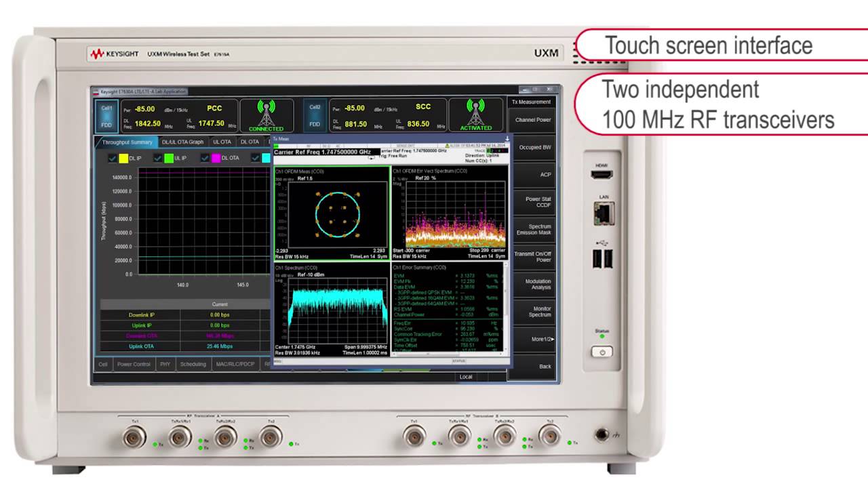Click the magenta DL OTA color swatch
The width and height of the screenshot is (868, 488).
216,158
